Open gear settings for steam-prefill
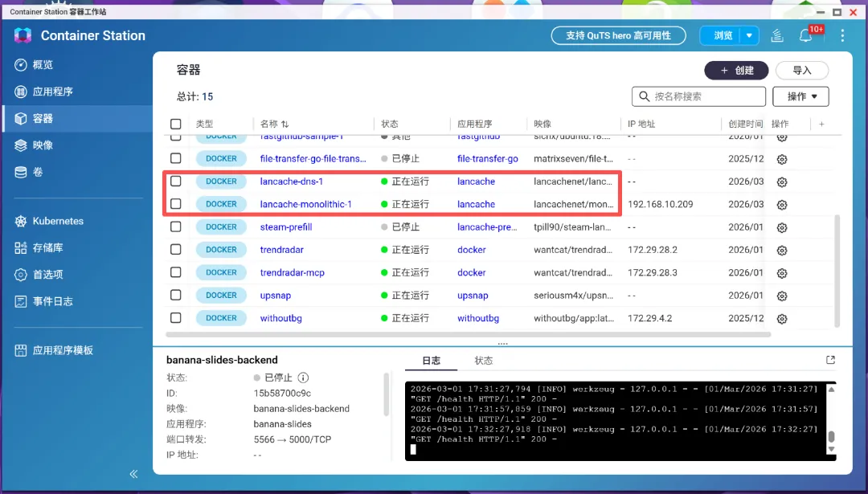Viewport: 868px width, 494px height. (x=782, y=227)
